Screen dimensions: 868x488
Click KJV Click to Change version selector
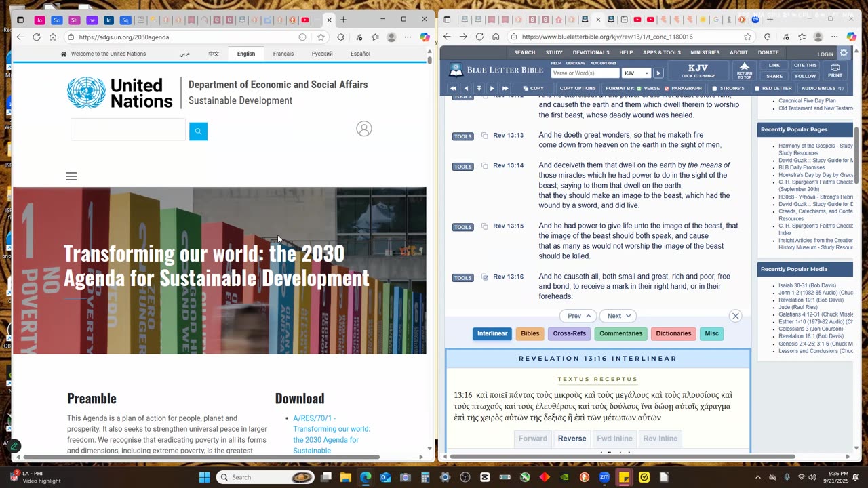[698, 70]
